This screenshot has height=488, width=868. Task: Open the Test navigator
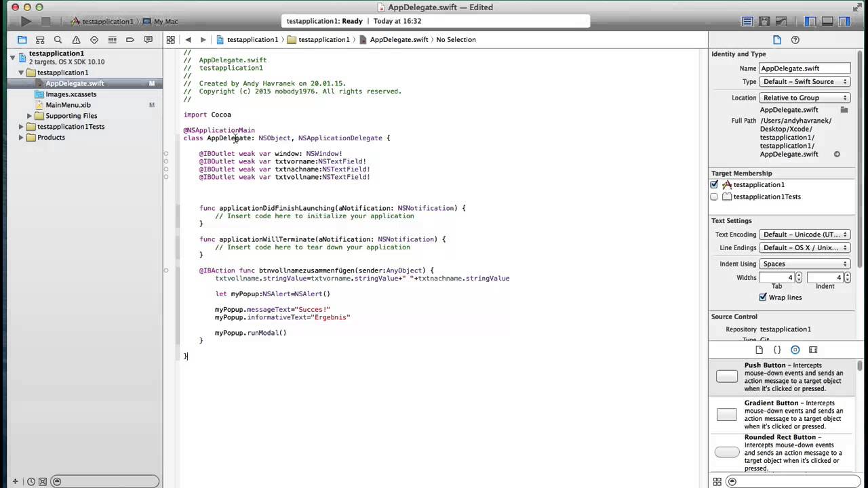(94, 40)
